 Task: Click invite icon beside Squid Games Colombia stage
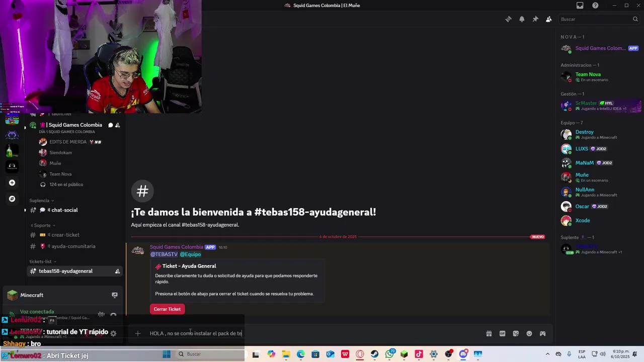click(117, 125)
